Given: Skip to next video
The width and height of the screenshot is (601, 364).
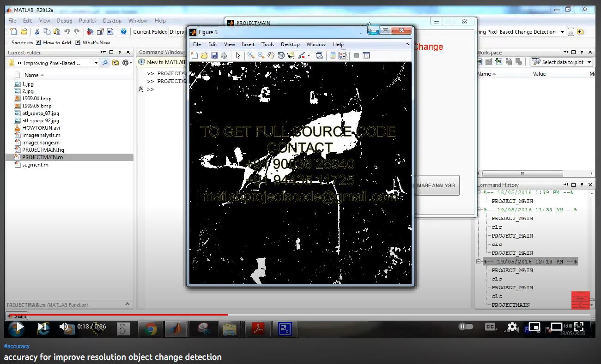Looking at the screenshot, I should (x=42, y=327).
